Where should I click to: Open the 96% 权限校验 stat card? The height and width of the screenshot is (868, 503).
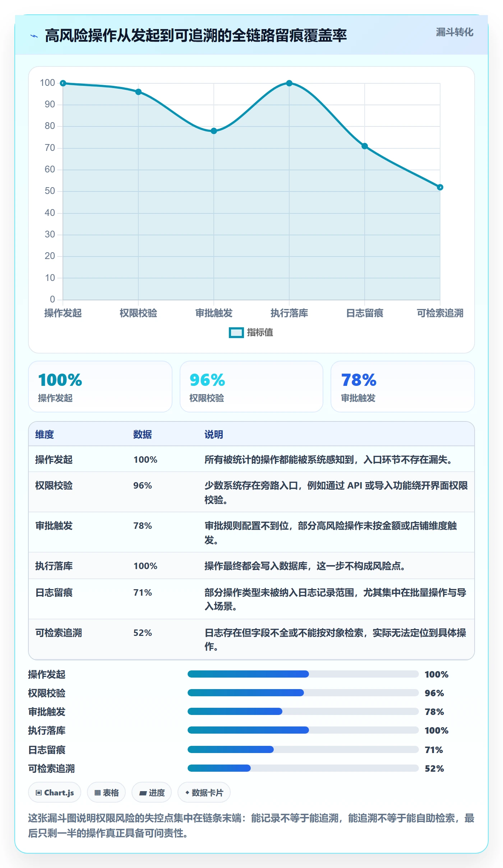click(251, 387)
